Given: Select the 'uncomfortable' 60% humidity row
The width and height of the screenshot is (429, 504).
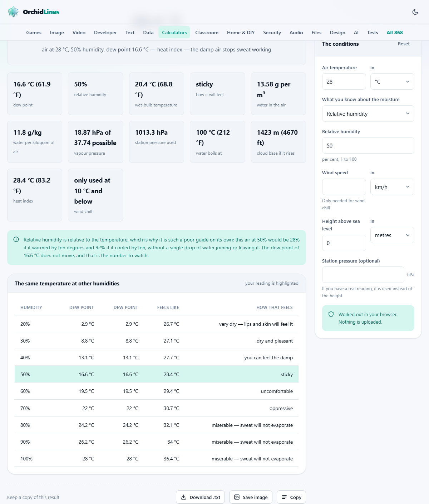Looking at the screenshot, I should (x=157, y=391).
